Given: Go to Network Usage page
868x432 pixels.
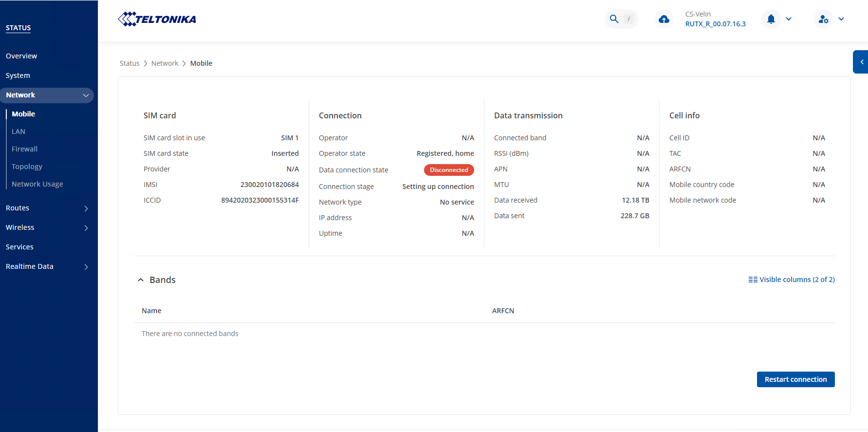Looking at the screenshot, I should (x=37, y=184).
